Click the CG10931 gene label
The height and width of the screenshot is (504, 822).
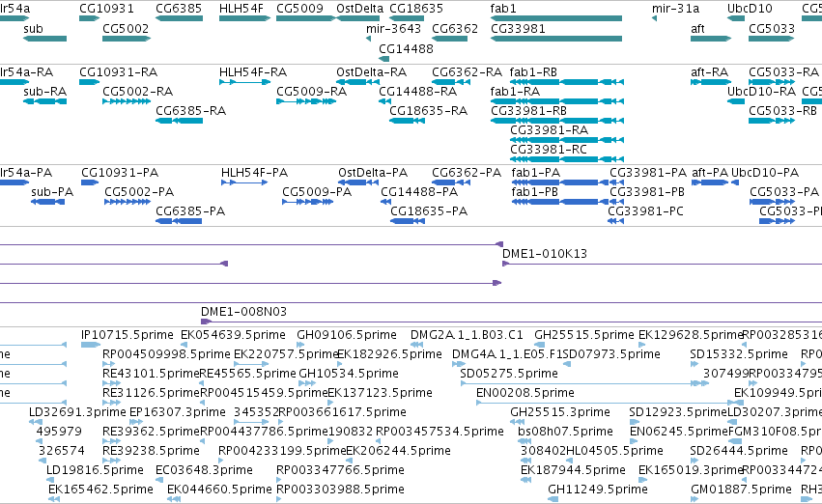106,9
